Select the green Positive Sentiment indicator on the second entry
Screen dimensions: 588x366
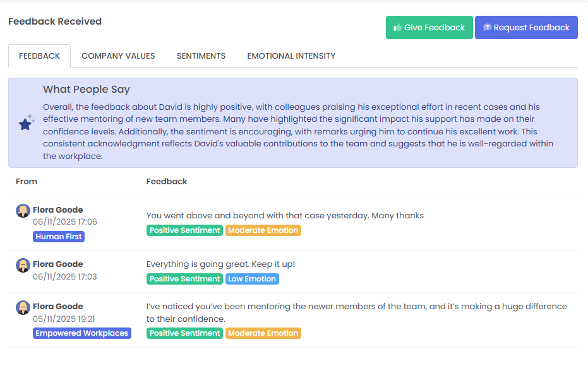184,278
